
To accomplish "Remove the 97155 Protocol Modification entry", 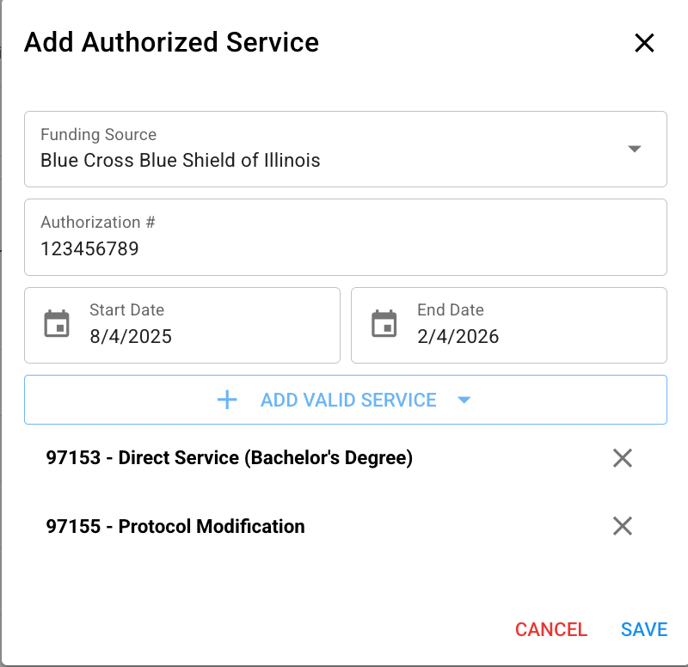I will [x=622, y=526].
